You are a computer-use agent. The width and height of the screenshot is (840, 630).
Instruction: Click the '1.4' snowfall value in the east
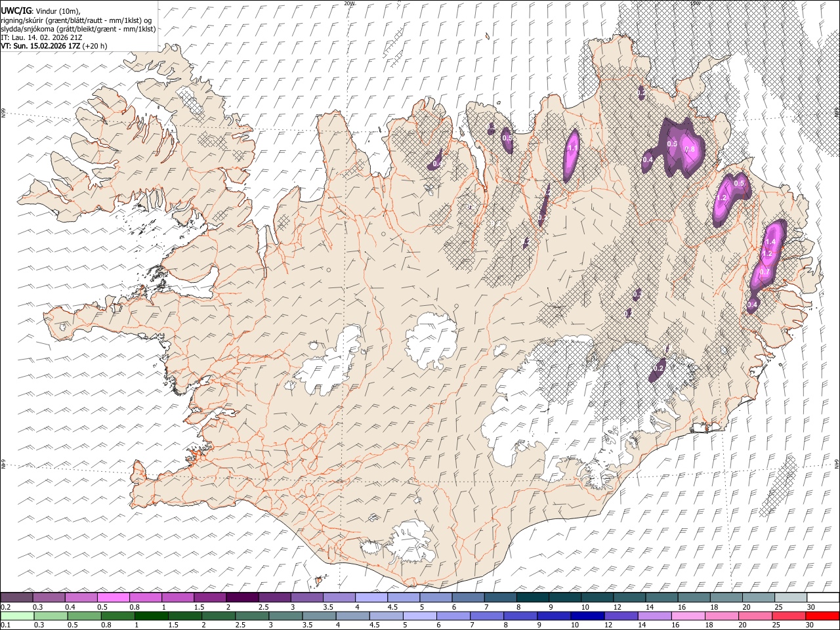pos(770,242)
